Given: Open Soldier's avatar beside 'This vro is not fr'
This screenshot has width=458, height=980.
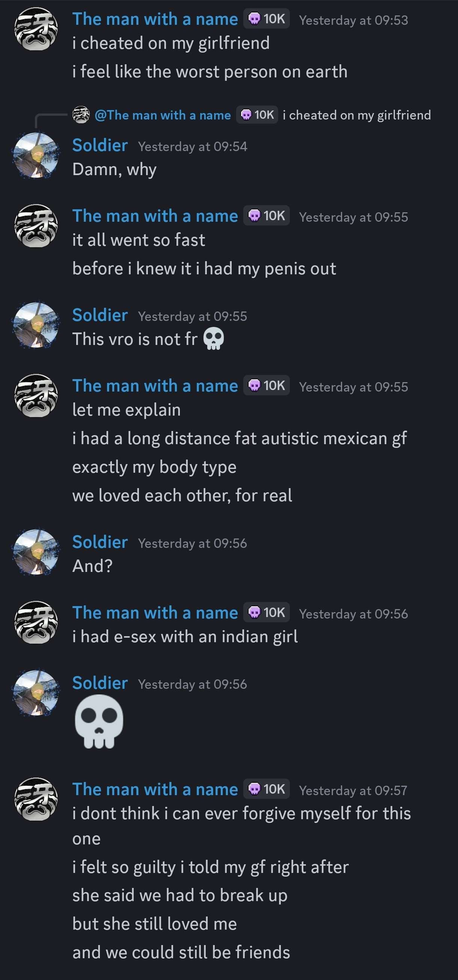Looking at the screenshot, I should click(x=36, y=325).
